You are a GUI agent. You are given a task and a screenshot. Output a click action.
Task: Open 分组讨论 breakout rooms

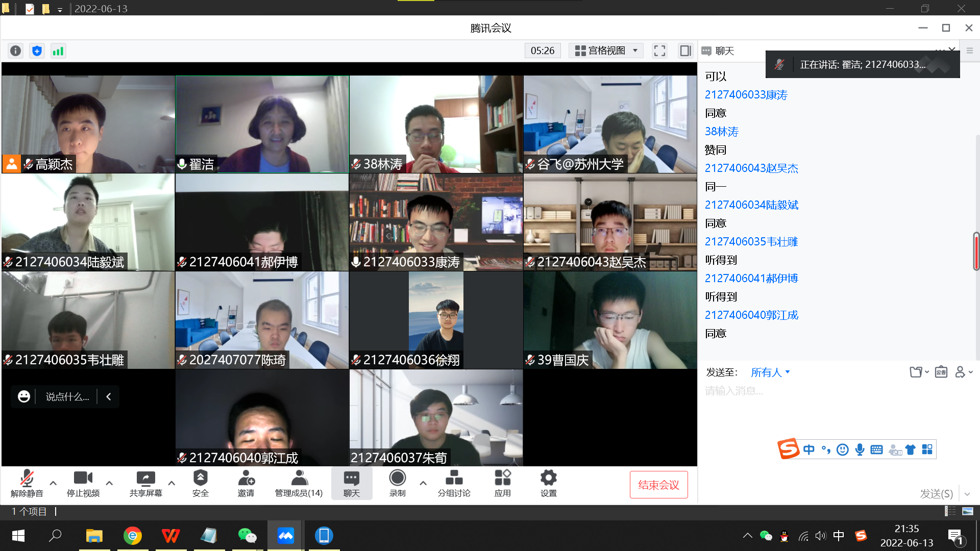pos(454,483)
